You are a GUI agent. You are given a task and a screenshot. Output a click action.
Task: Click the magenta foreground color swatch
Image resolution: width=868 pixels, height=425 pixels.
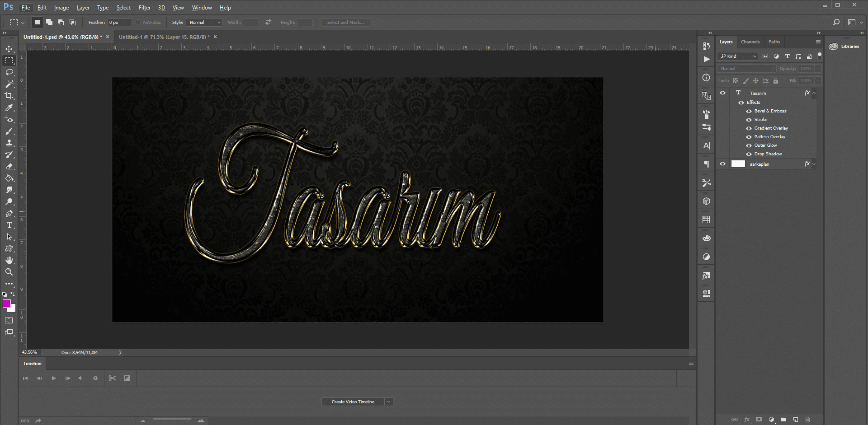click(7, 304)
